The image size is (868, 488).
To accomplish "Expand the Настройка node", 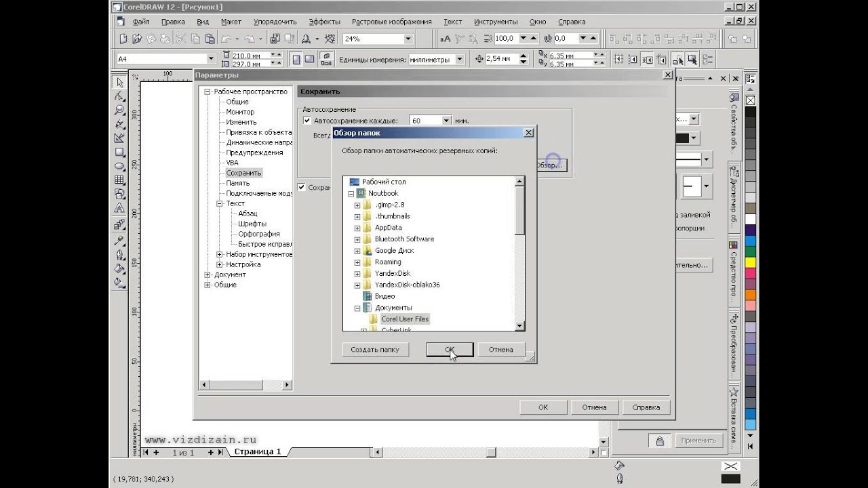I will (220, 264).
